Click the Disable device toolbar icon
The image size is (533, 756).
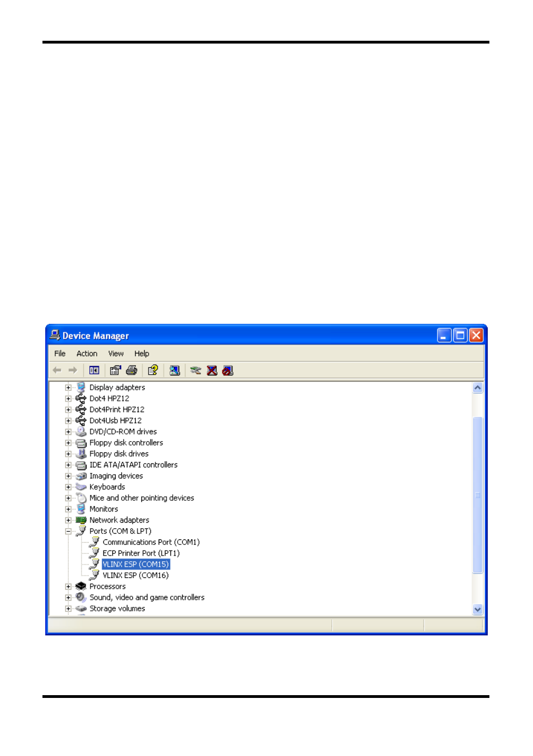click(x=227, y=370)
